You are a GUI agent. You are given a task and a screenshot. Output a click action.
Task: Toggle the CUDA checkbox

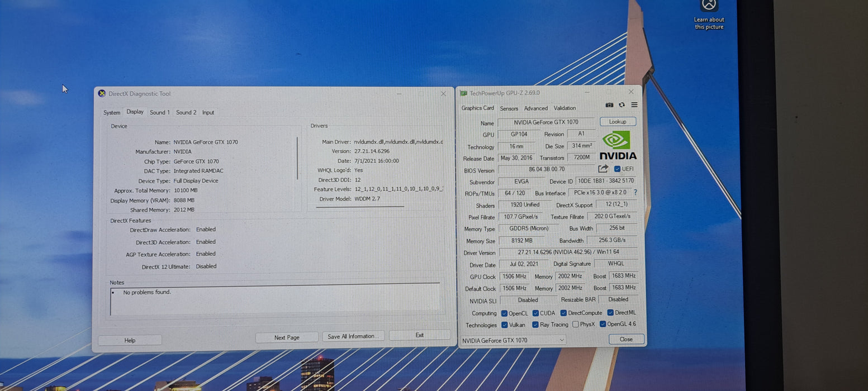tap(535, 313)
